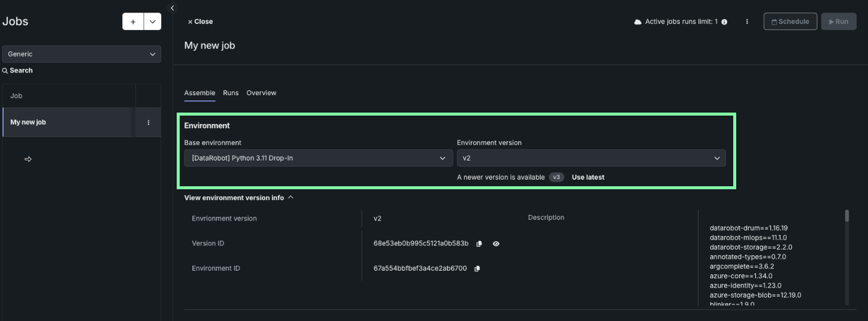The height and width of the screenshot is (321, 868).
Task: Click the plus icon to add job
Action: click(x=133, y=22)
